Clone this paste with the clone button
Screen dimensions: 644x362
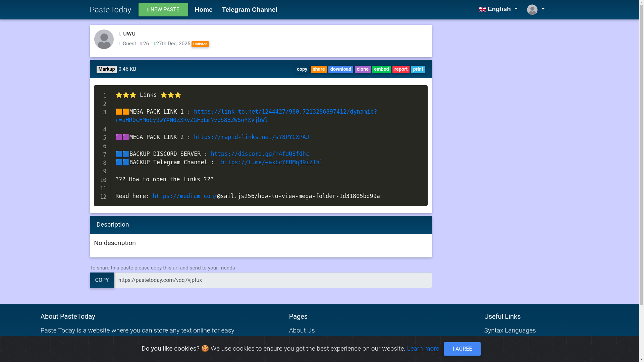coord(363,69)
